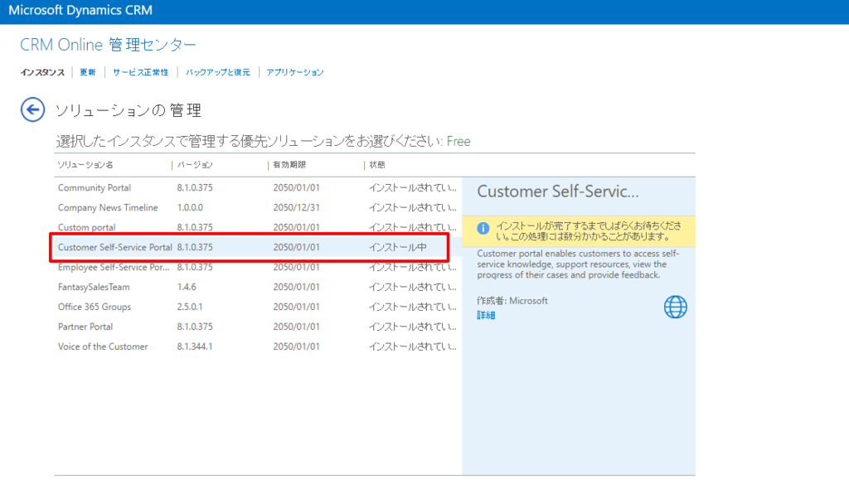Click the インストール中 status cell
The height and width of the screenshot is (504, 849).
[398, 247]
